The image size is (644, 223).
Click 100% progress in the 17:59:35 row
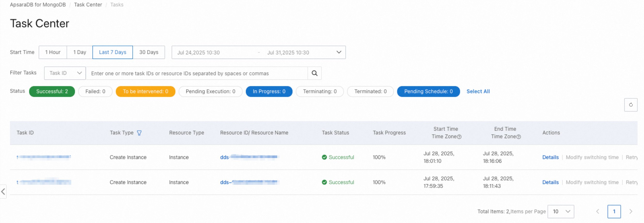(x=379, y=182)
